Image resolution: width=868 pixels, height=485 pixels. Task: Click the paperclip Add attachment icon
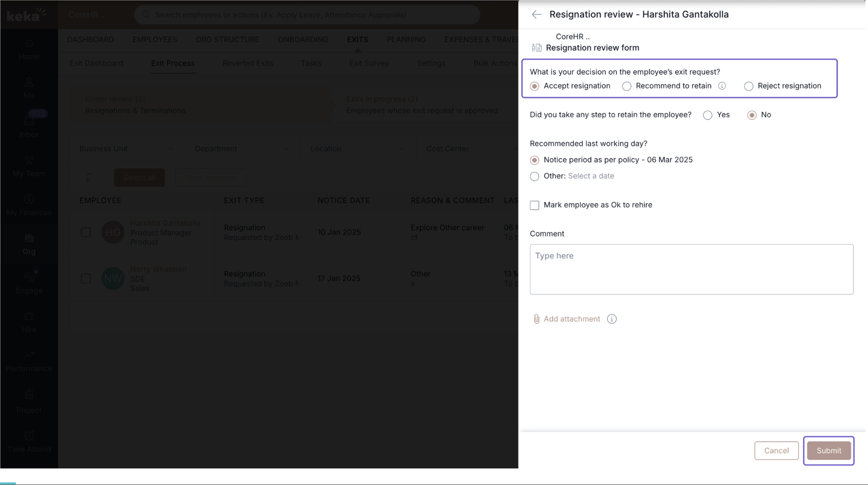[537, 319]
